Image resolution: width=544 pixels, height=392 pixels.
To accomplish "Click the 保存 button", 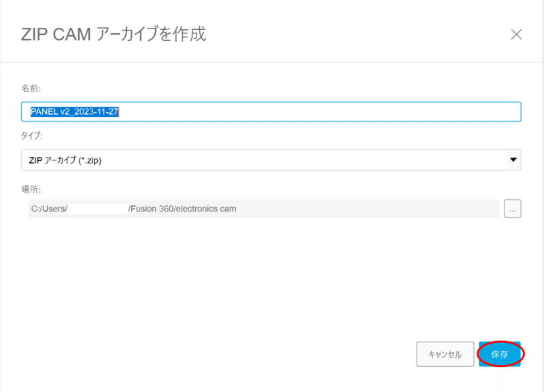I will click(x=500, y=354).
